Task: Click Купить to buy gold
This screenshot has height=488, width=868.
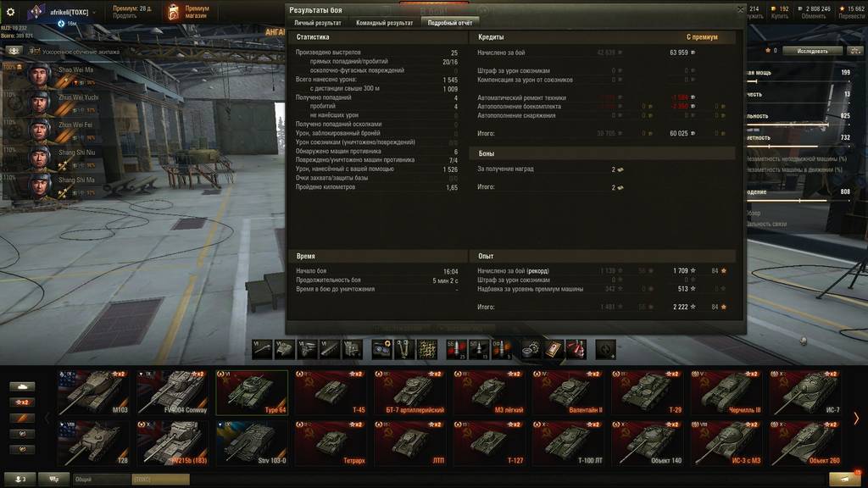Action: (x=780, y=16)
